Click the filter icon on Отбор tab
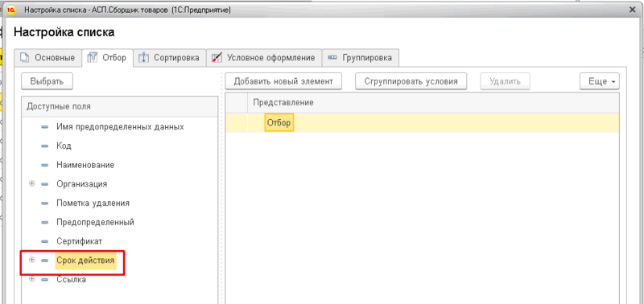This screenshot has width=644, height=304. pos(93,58)
